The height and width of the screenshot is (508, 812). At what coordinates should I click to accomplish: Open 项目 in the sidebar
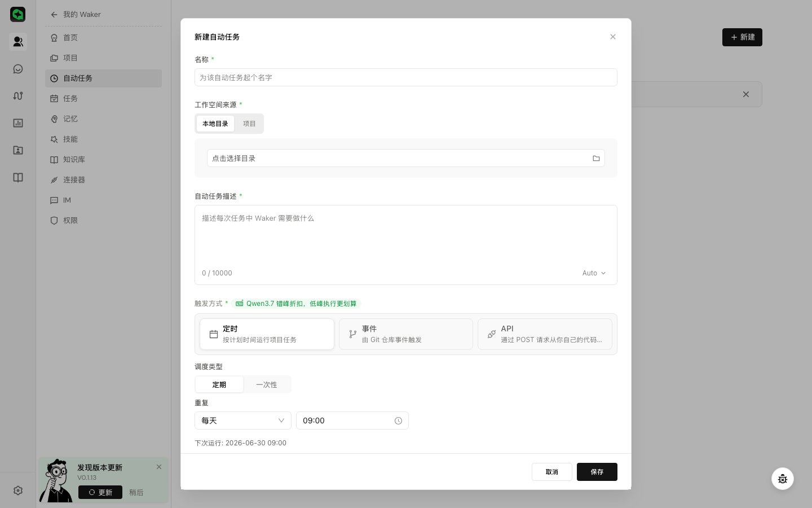(103, 58)
